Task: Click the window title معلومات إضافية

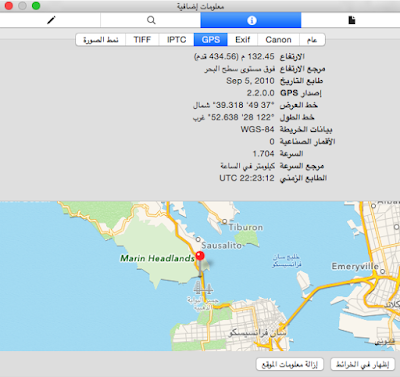Action: tap(200, 6)
